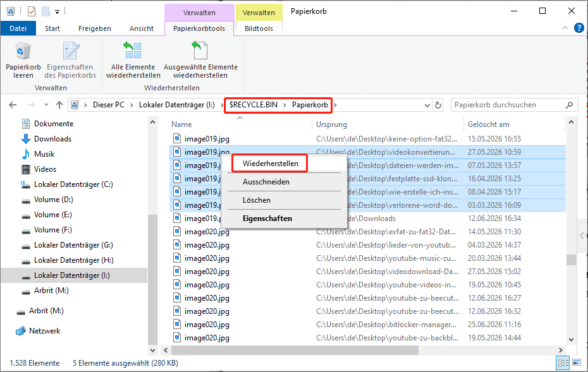
Task: Click the search magnifier icon
Action: coord(569,105)
